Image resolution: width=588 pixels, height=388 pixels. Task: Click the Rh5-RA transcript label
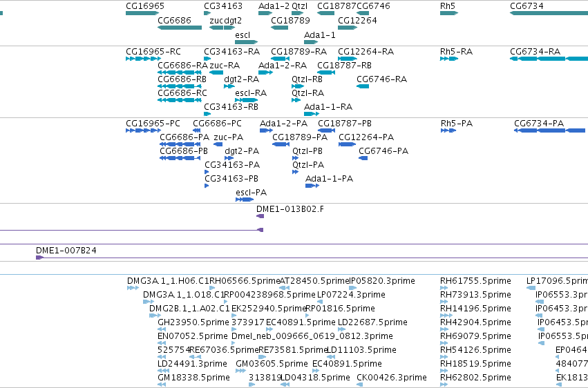457,51
